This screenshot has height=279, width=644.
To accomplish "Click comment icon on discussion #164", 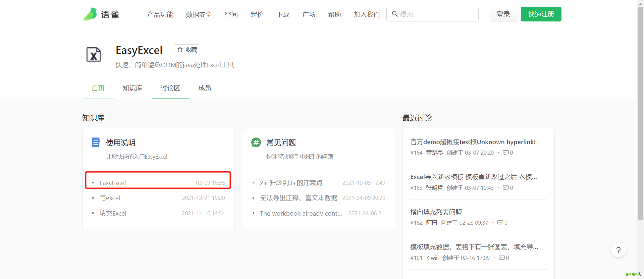I will (505, 153).
